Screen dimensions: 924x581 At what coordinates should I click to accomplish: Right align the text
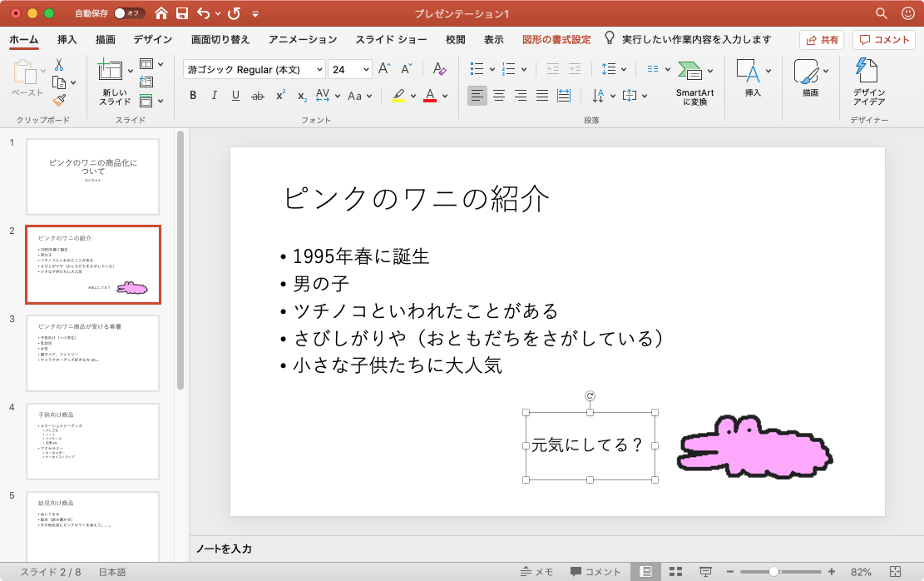(521, 95)
